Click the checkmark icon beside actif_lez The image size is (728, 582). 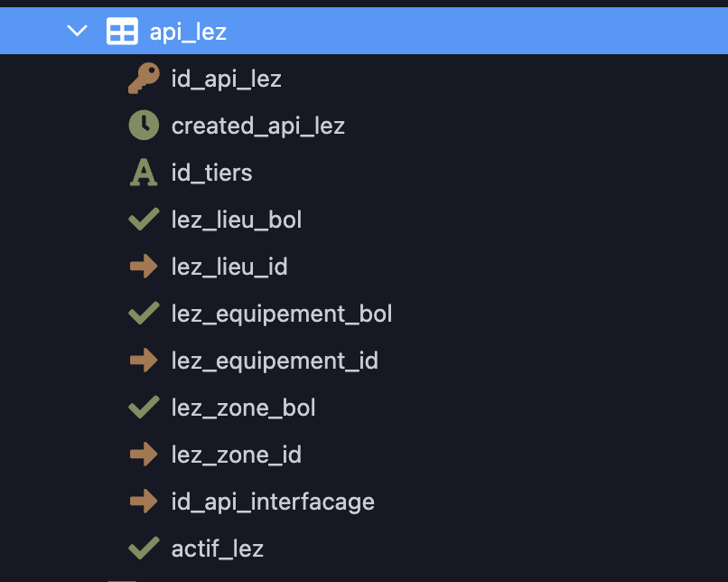(x=144, y=548)
